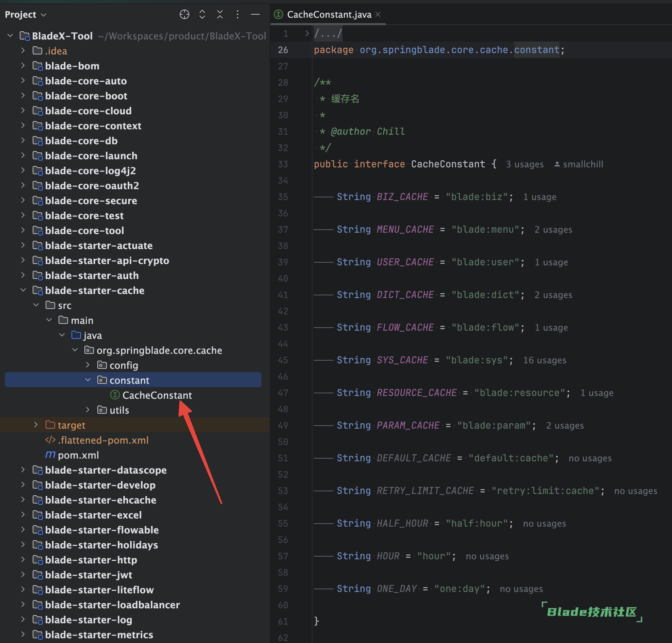
Task: Close the CacheConstant.java tab
Action: tap(378, 14)
